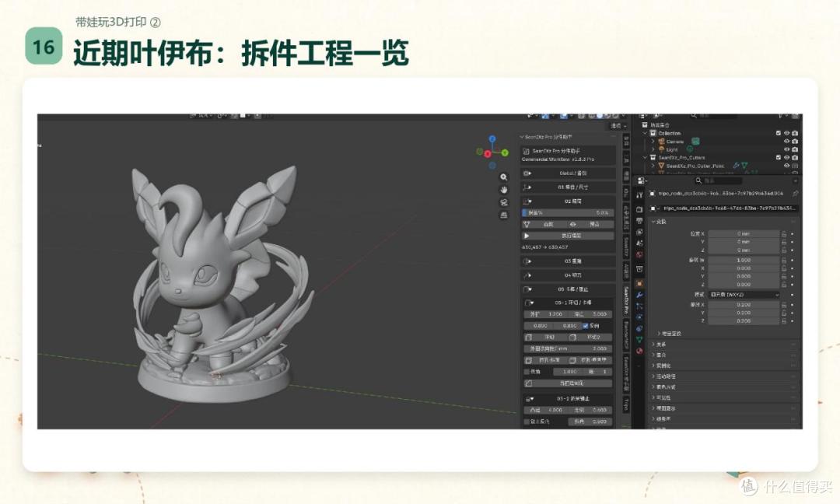Viewport: 840px width, 504px height.
Task: Click green light data icon beside Light
Action: (x=690, y=149)
